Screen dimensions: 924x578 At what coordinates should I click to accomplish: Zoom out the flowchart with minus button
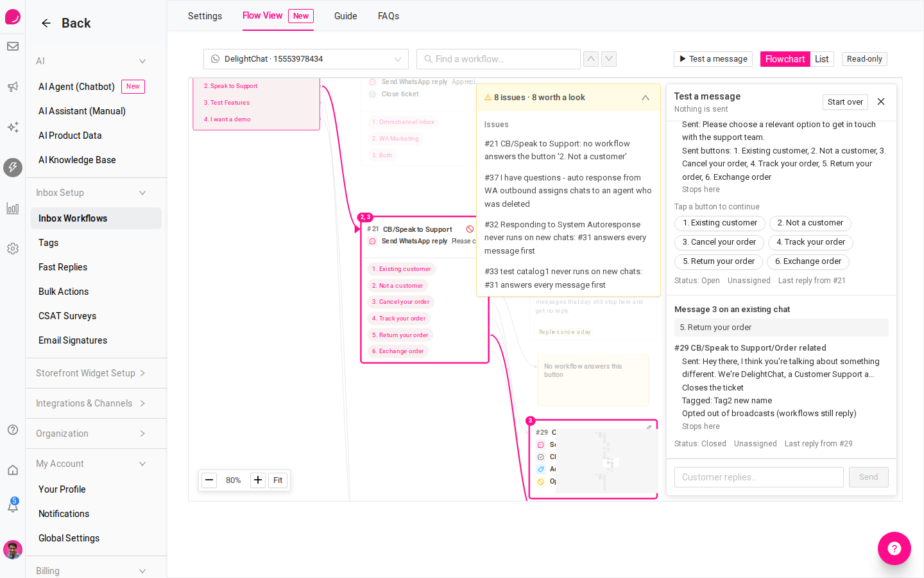click(x=209, y=480)
